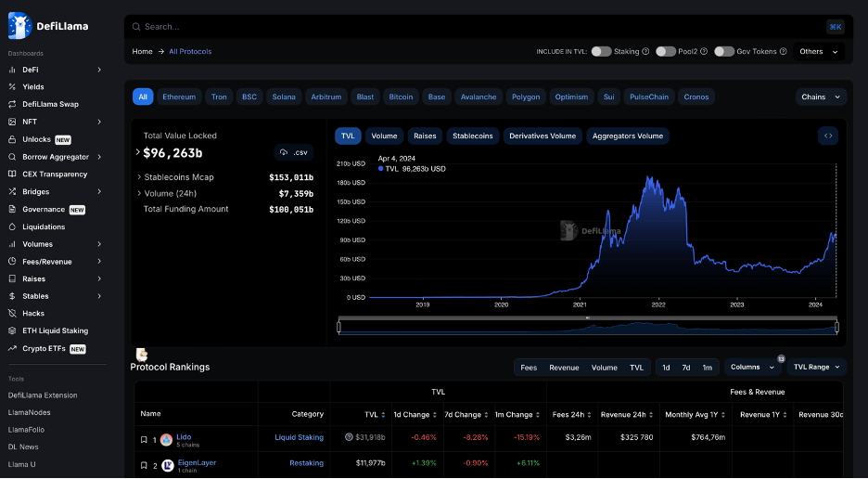Click the ⌘K shortcut badge
The image size is (868, 479).
click(836, 27)
